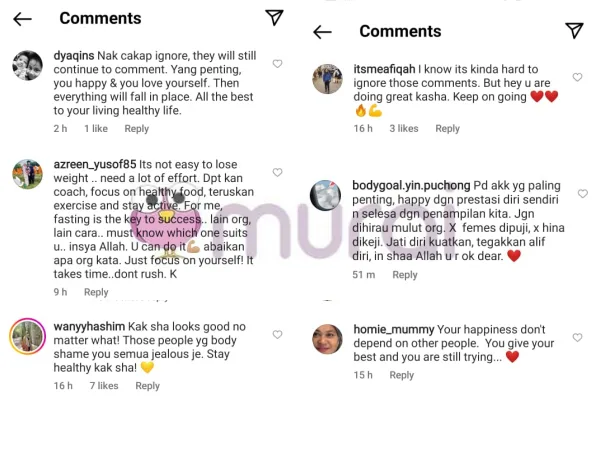The image size is (600, 450).
Task: View the 3 likes on itsmeafiqah's comment
Action: click(x=403, y=129)
